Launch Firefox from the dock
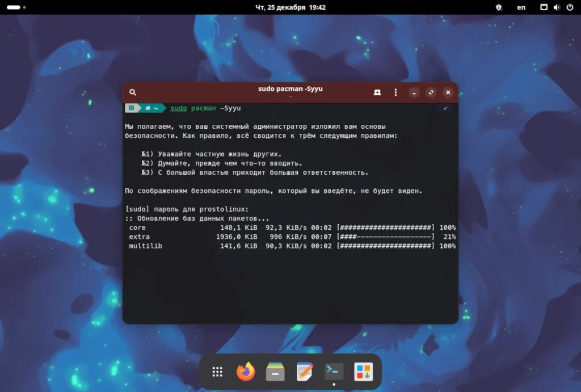581x392 pixels. tap(246, 372)
